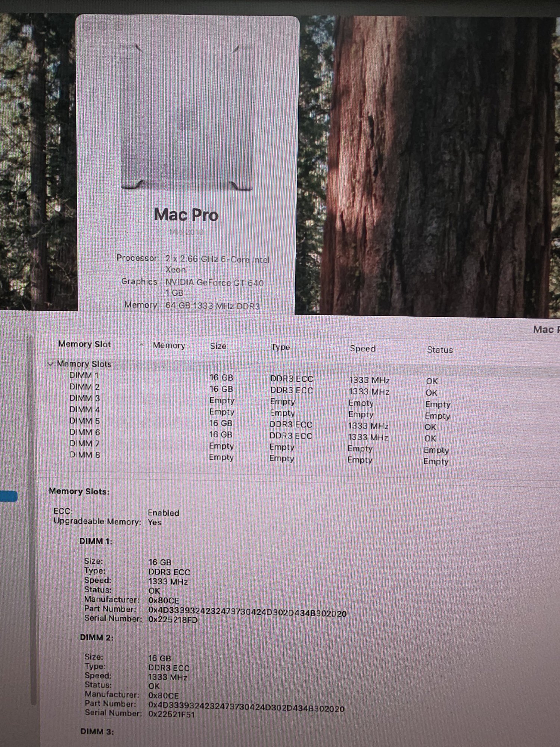Click the 64 GB 1333 MHz DDR3 value
Viewport: 560px width, 747px height.
click(212, 306)
